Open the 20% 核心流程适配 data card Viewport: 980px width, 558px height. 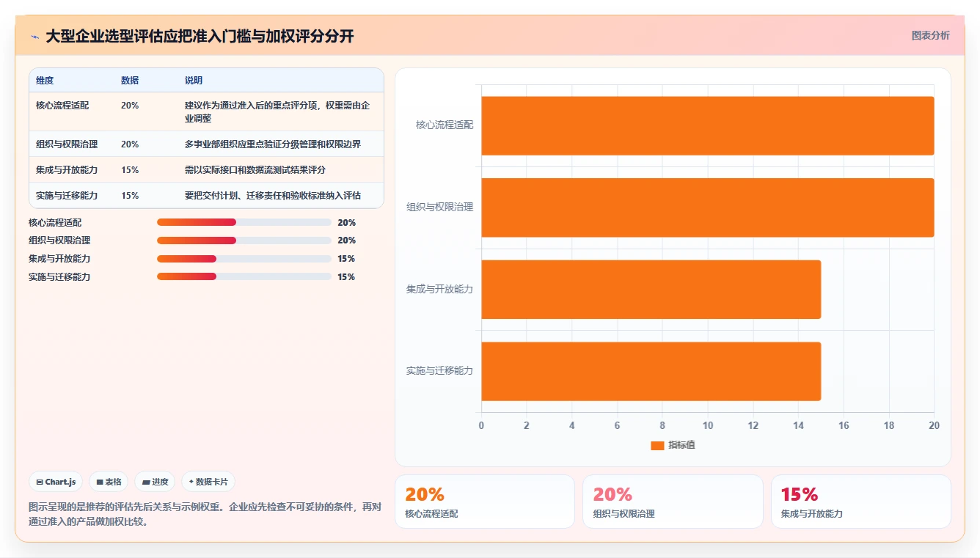pyautogui.click(x=485, y=502)
